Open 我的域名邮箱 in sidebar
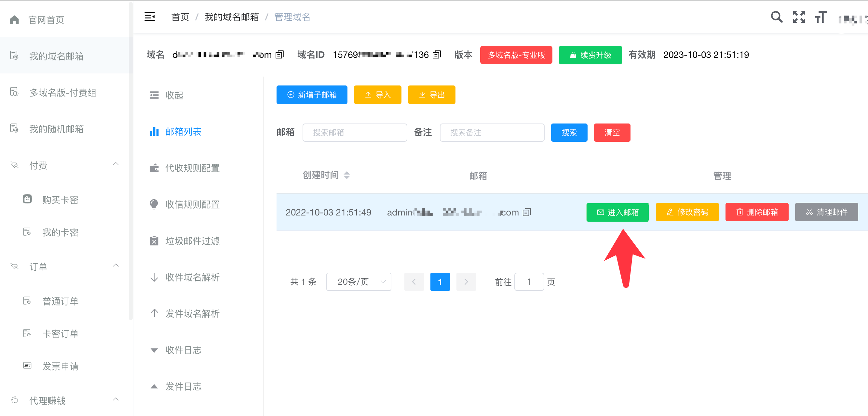 pyautogui.click(x=64, y=56)
